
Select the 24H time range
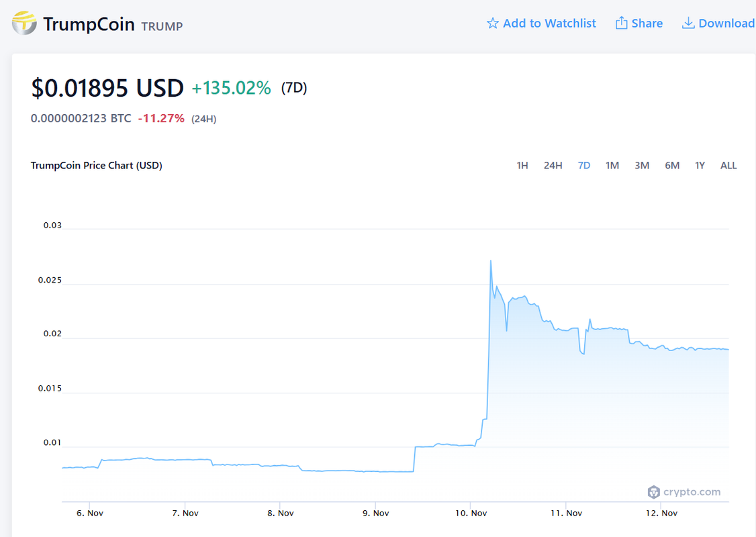(553, 165)
